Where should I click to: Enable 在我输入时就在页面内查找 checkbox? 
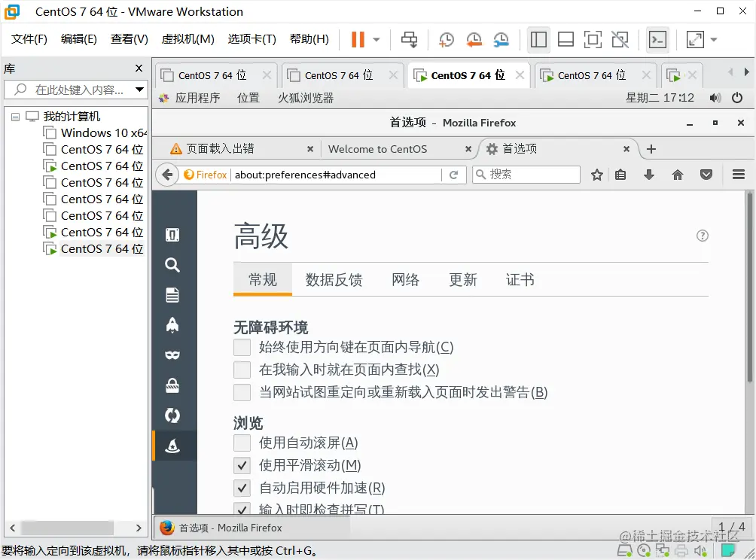[242, 370]
